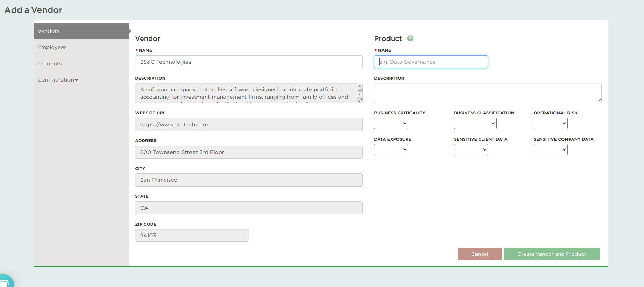Click the Vendor section heading
644x287 pixels.
point(148,38)
